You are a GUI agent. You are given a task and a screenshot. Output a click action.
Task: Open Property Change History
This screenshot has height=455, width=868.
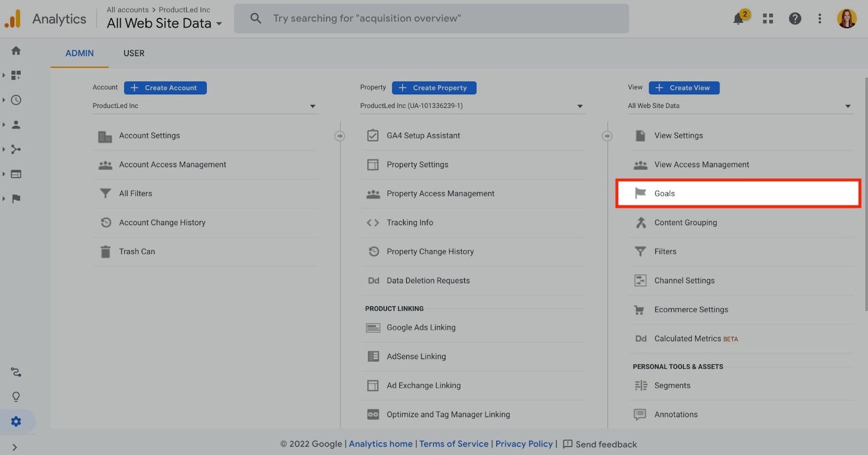coord(474,252)
